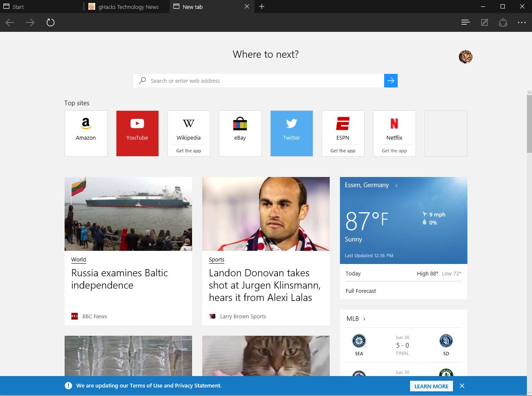The image size is (532, 396).
Task: Click the BBC News source logo
Action: click(74, 316)
